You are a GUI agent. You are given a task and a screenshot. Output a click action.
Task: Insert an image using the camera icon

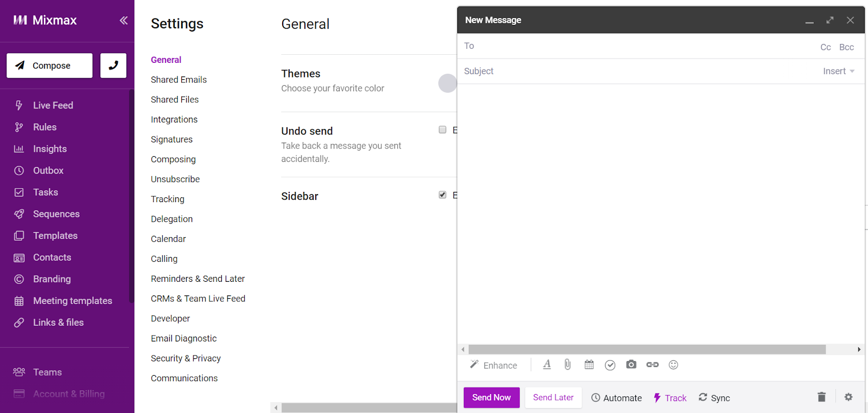(x=631, y=365)
